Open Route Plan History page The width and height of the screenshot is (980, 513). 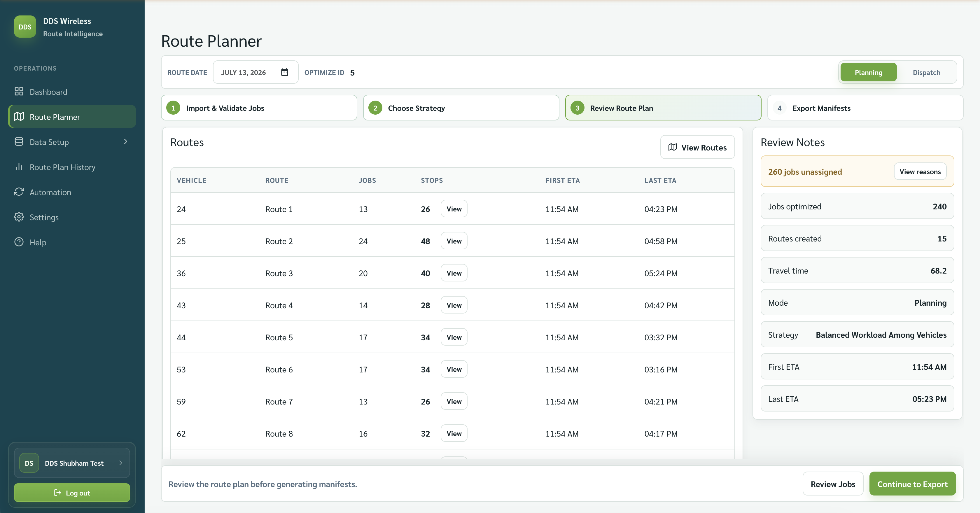tap(72, 167)
